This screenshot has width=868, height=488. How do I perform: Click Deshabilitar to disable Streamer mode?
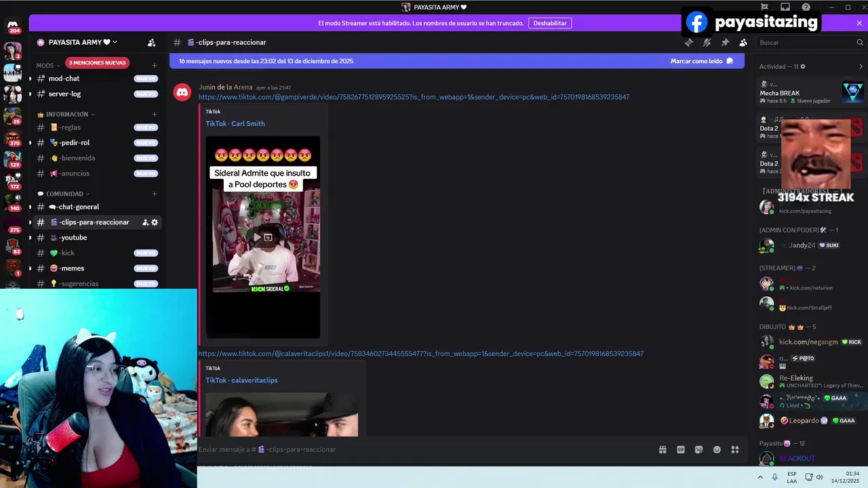tap(549, 23)
